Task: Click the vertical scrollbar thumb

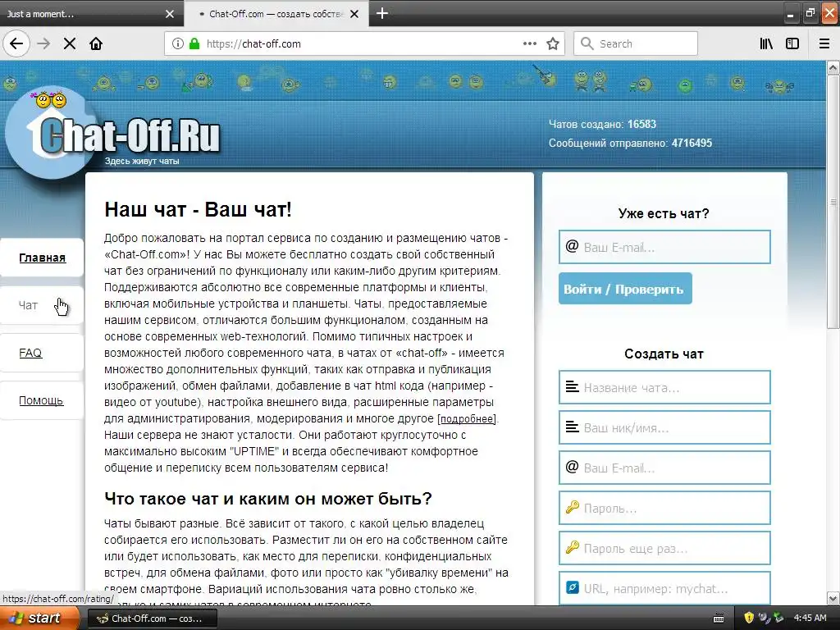Action: coord(833,202)
